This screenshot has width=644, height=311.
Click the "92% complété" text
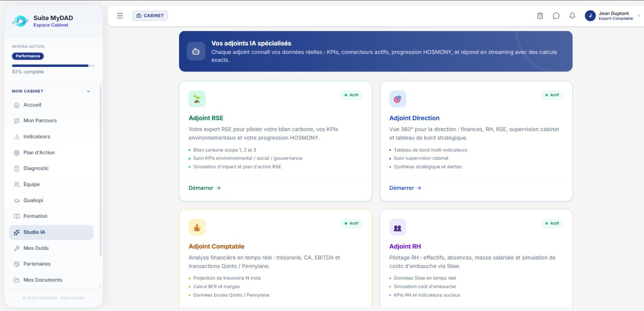28,72
